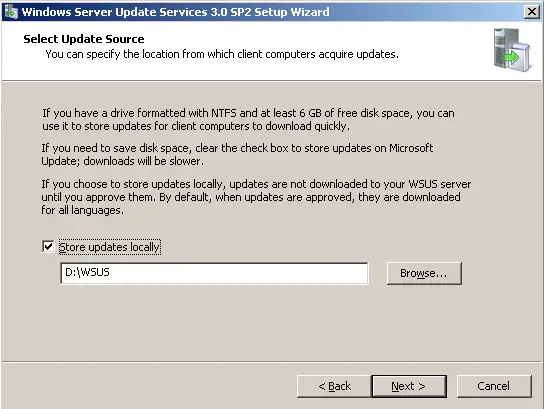Screen dimensions: 544x409
Task: Click the WSUS setup icon in title bar
Action: pyautogui.click(x=10, y=12)
